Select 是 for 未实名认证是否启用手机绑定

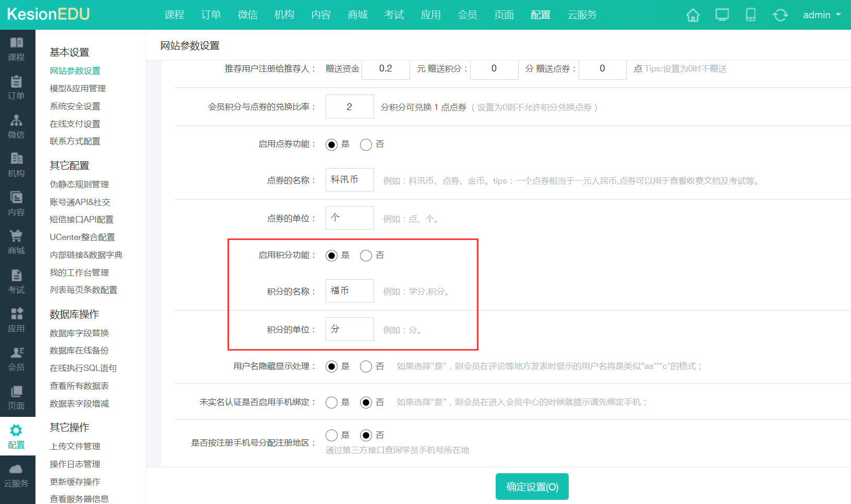pyautogui.click(x=331, y=402)
